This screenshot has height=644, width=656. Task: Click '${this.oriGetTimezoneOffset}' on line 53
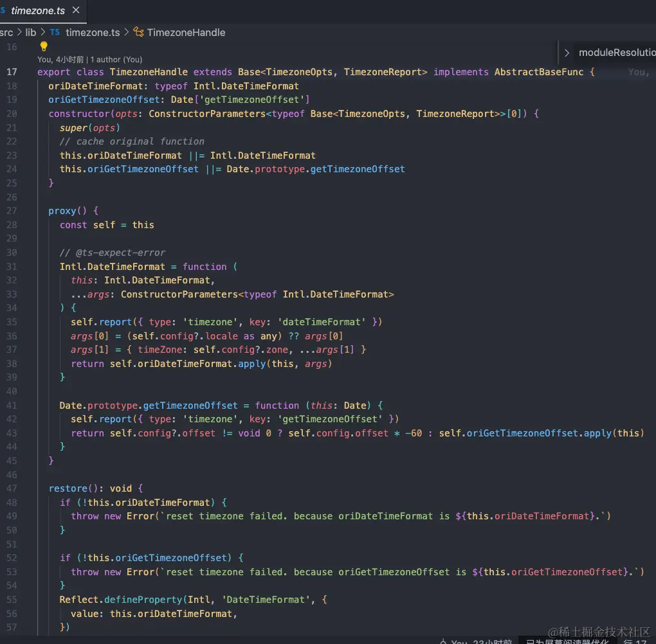[550, 571]
